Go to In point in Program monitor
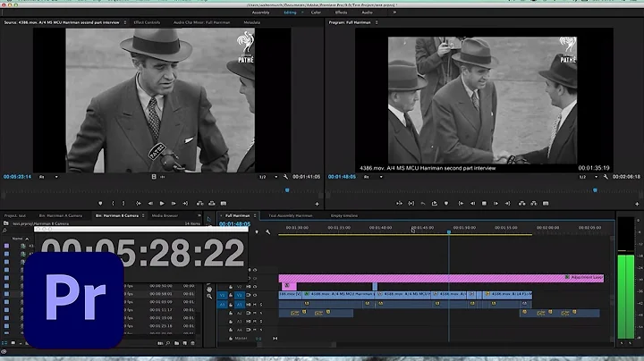Image resolution: width=644 pixels, height=361 pixels. pos(461,204)
